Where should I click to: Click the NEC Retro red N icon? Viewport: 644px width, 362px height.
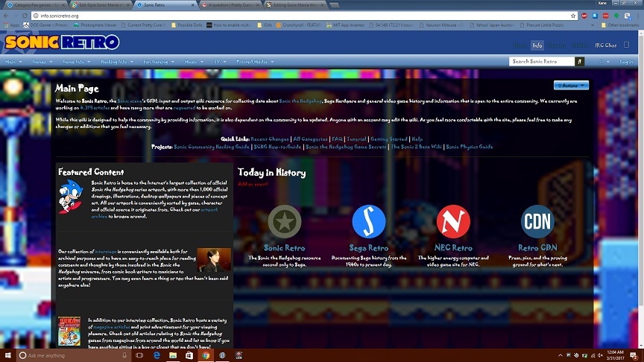[x=453, y=222]
